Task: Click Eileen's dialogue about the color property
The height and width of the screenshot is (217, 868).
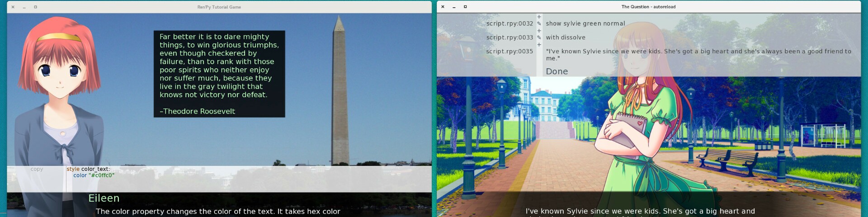Action: 218,212
